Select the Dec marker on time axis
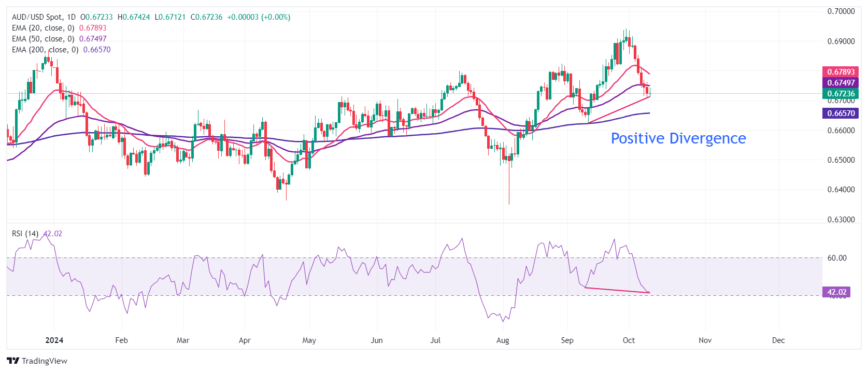Screen dimensions: 868x372 pos(778,340)
